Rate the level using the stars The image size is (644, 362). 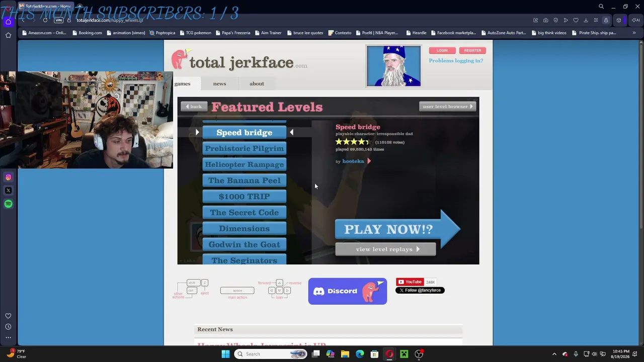point(353,142)
